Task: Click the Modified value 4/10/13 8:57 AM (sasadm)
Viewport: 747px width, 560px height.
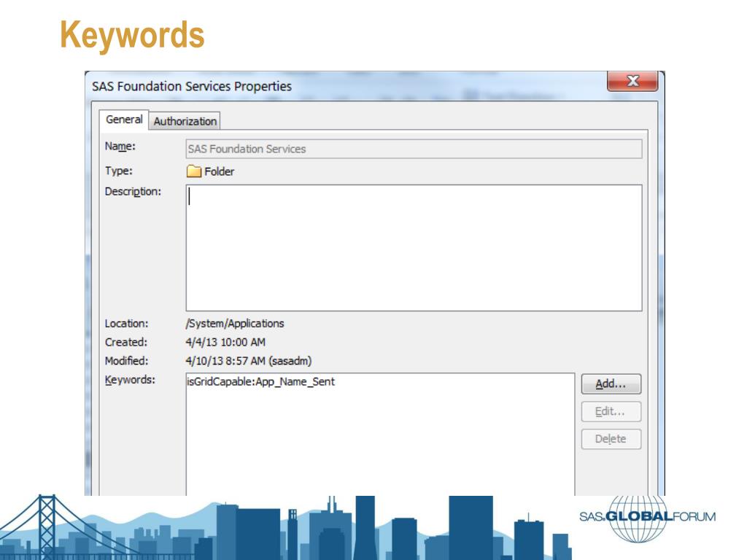Action: point(248,361)
